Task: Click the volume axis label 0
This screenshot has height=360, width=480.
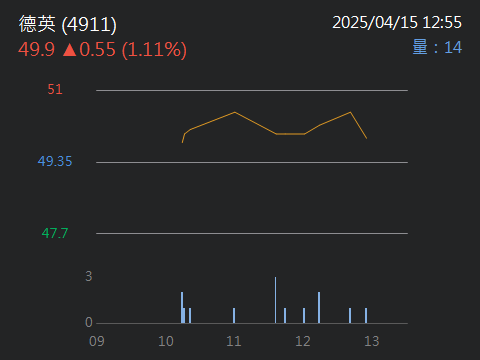Action: pyautogui.click(x=89, y=322)
